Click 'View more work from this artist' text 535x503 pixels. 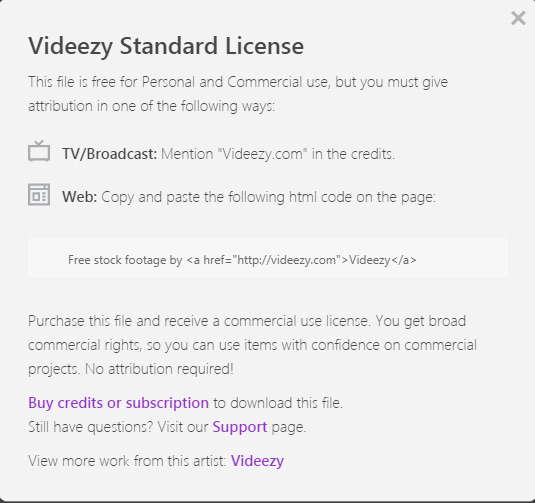(x=127, y=461)
